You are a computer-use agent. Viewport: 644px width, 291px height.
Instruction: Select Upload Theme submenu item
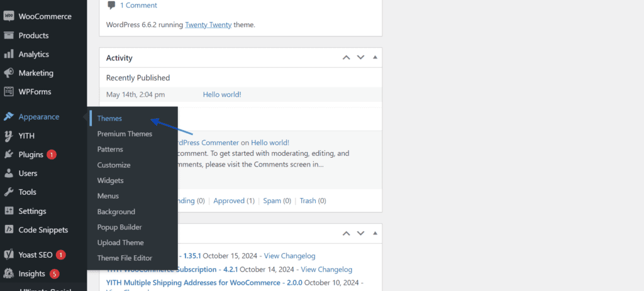[120, 243]
